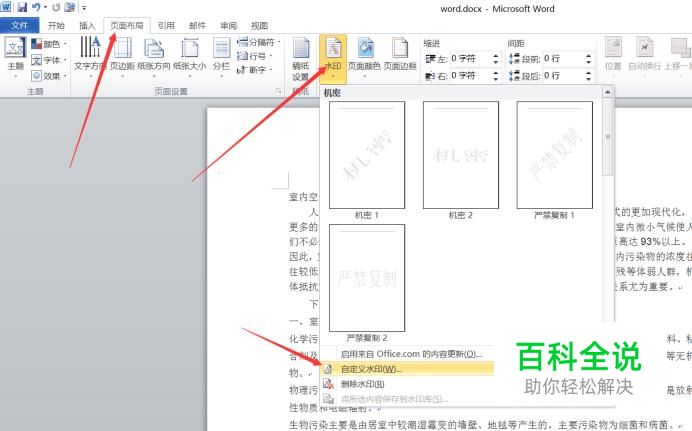Select 启用来自 Office.com 的内容更新
The width and height of the screenshot is (692, 431).
412,354
